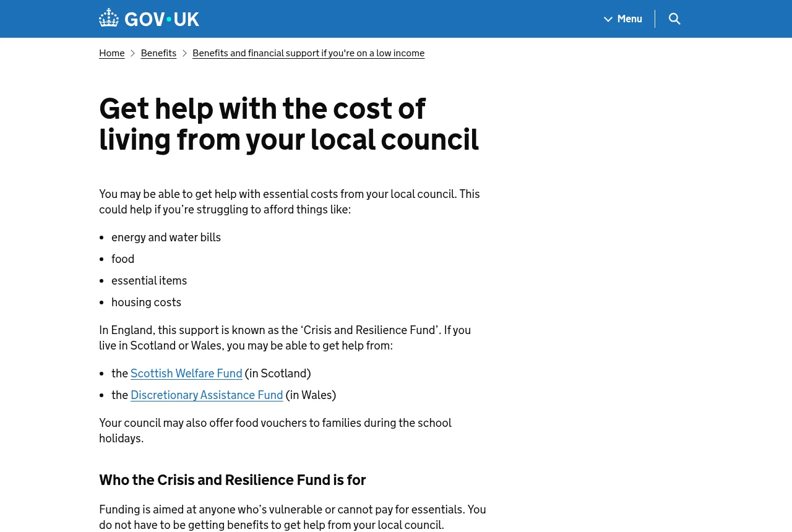Click 'housing costs' bullet text
The height and width of the screenshot is (532, 792).
(146, 302)
